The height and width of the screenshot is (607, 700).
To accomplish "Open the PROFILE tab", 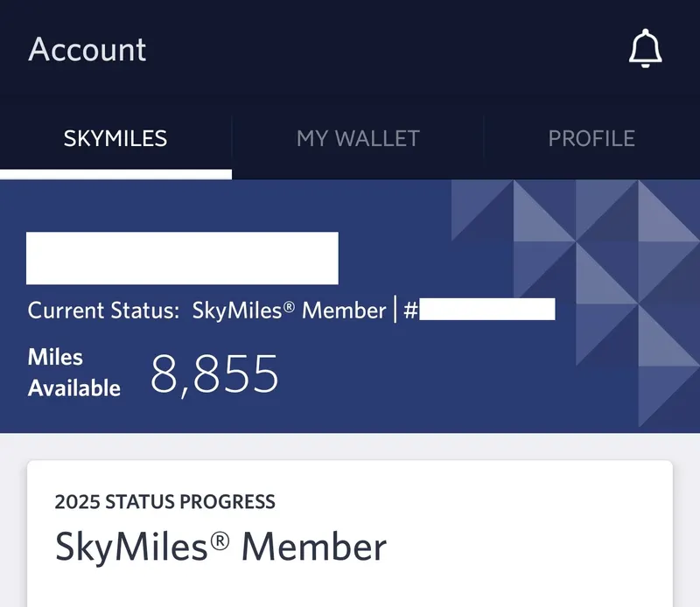I will click(x=591, y=138).
